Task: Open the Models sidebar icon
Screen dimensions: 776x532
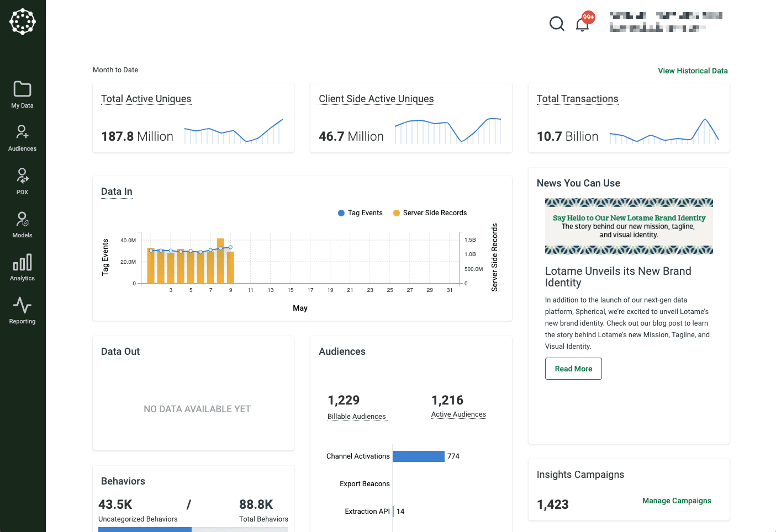Action: click(22, 224)
